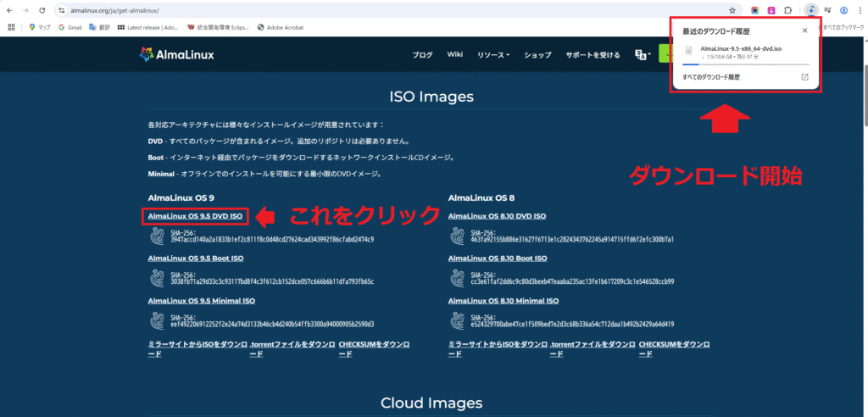Open the Wiki nav item
This screenshot has height=417, width=868.
coord(455,54)
